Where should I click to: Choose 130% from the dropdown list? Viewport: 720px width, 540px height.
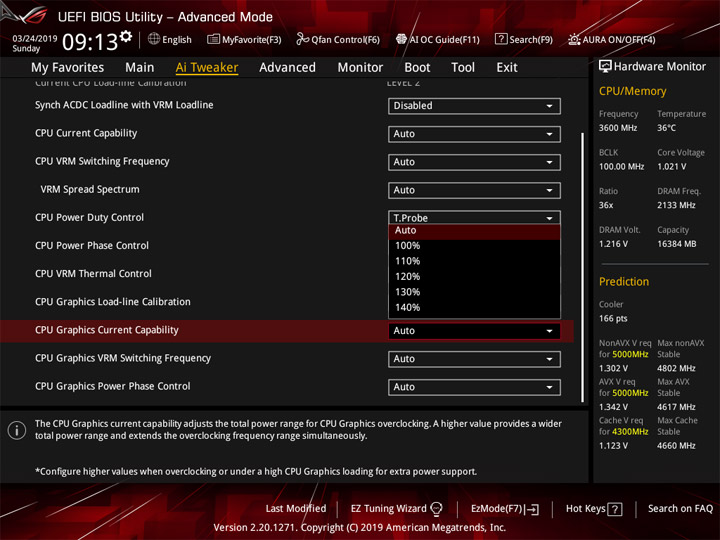point(474,292)
